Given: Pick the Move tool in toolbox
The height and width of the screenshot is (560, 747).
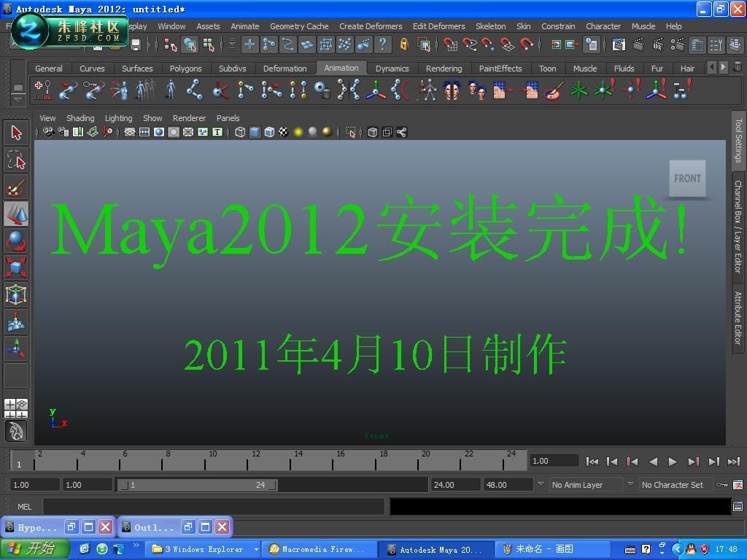Looking at the screenshot, I should pyautogui.click(x=16, y=214).
